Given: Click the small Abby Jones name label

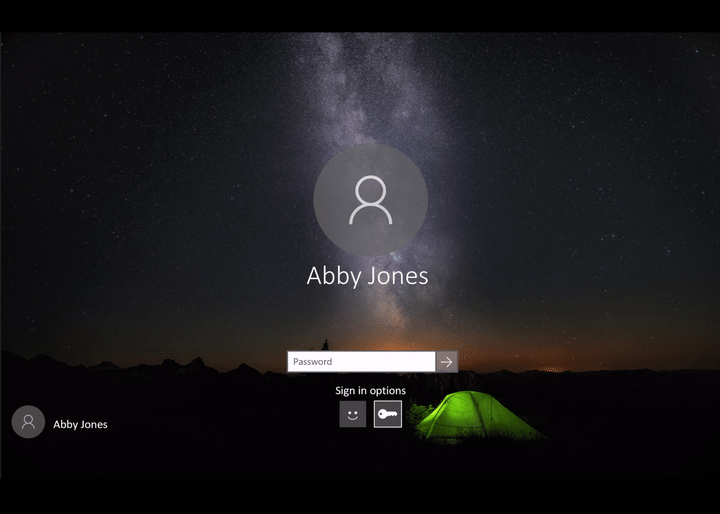Looking at the screenshot, I should point(80,424).
